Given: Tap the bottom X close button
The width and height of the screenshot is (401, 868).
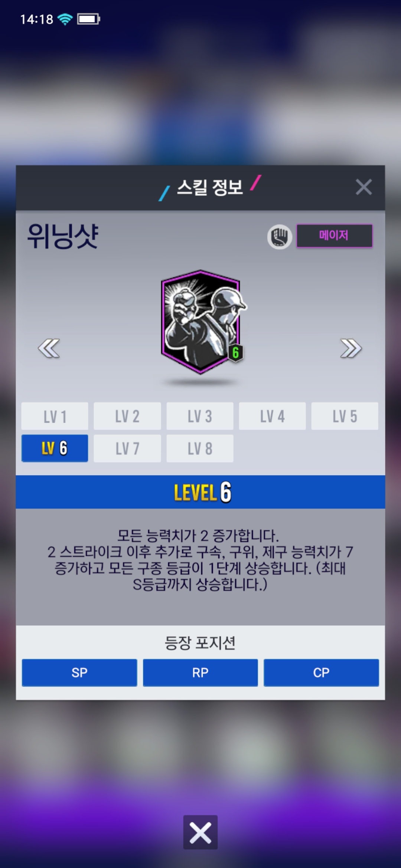Looking at the screenshot, I should point(200,832).
